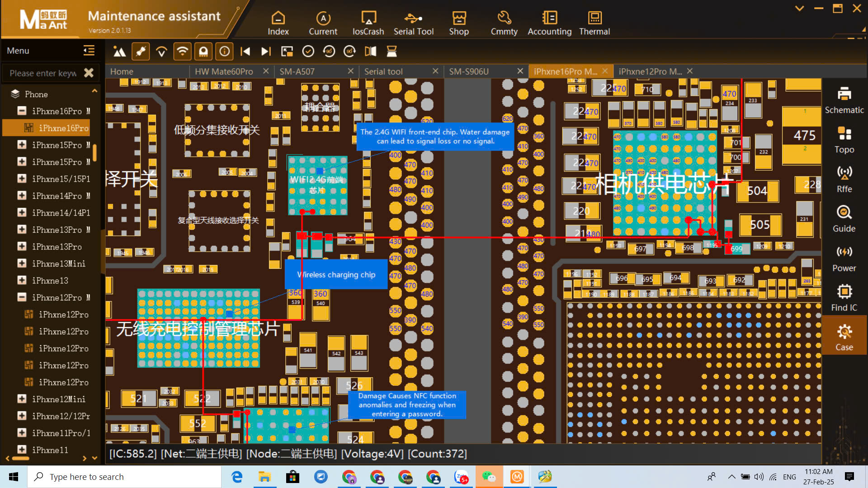
Task: Toggle the info annotations button
Action: [224, 52]
